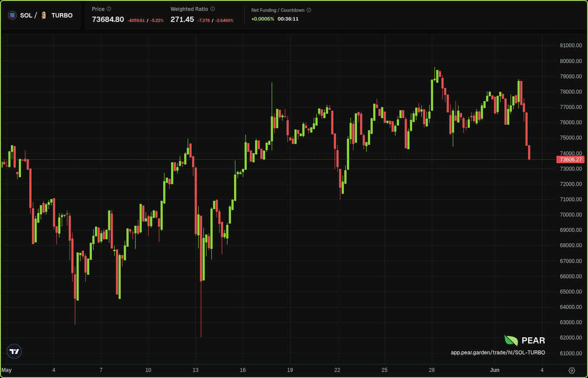588x378 pixels.
Task: Click the 19 date label on time axis
Action: click(x=290, y=370)
